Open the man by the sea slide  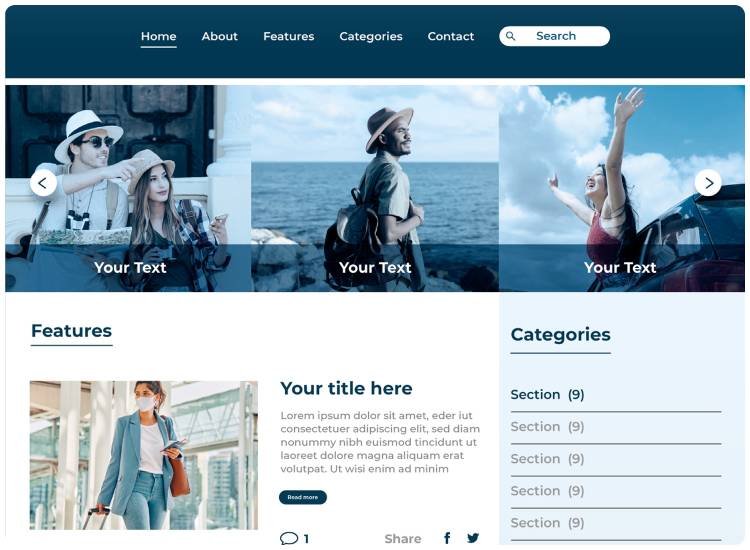point(375,188)
